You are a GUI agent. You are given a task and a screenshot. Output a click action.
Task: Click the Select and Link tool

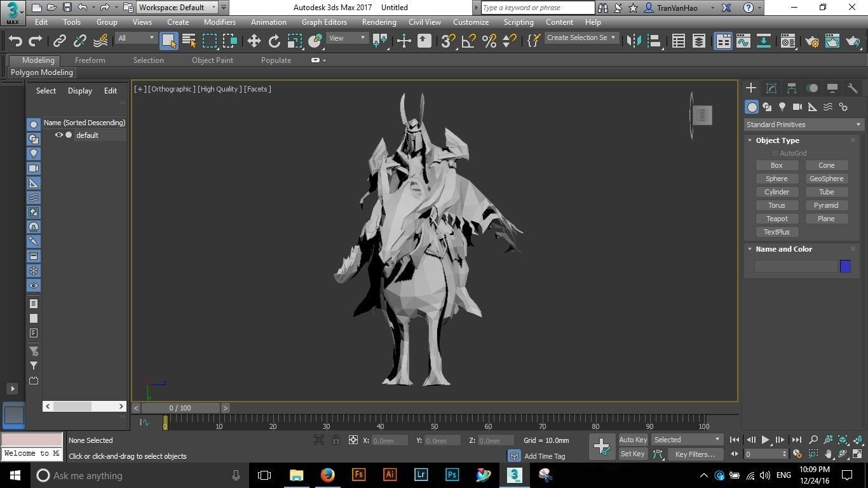click(x=60, y=41)
